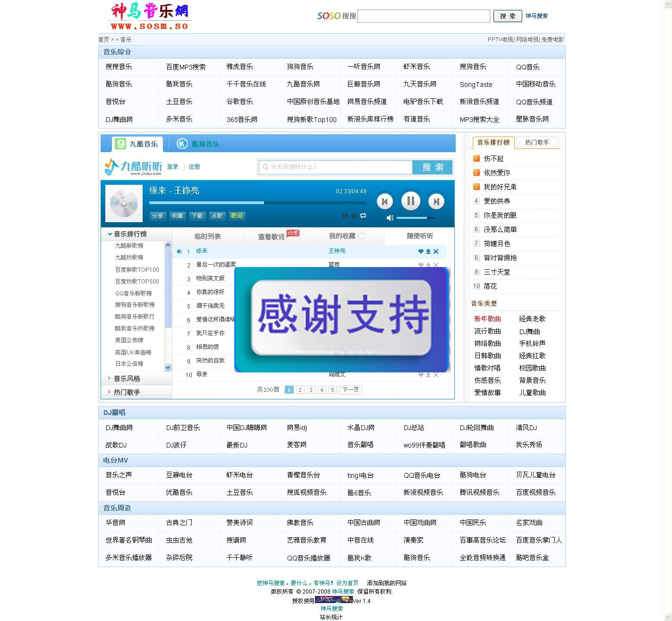
Task: Click the top 搜 索 button
Action: pos(508,16)
